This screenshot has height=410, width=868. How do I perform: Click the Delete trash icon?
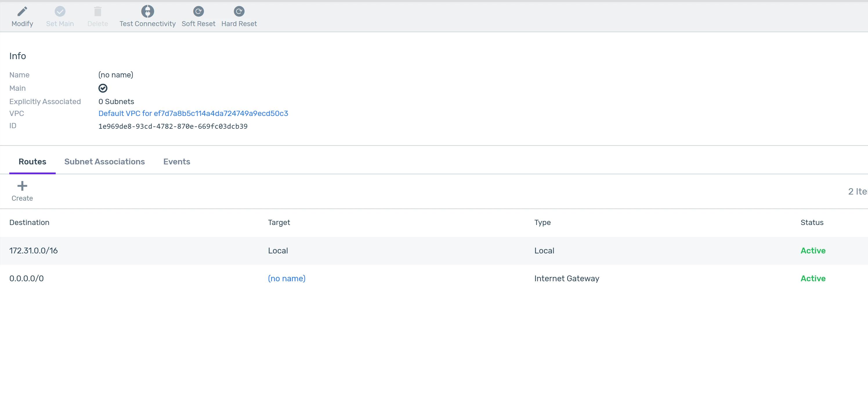(98, 12)
